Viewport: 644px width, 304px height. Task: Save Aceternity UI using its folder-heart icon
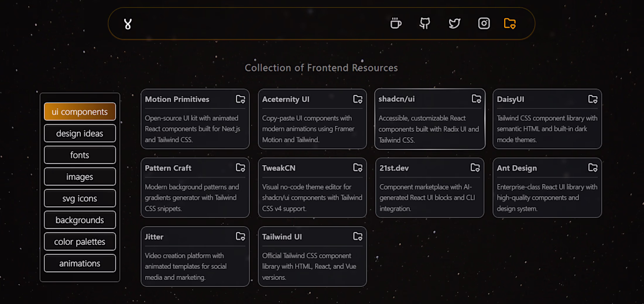pyautogui.click(x=358, y=100)
